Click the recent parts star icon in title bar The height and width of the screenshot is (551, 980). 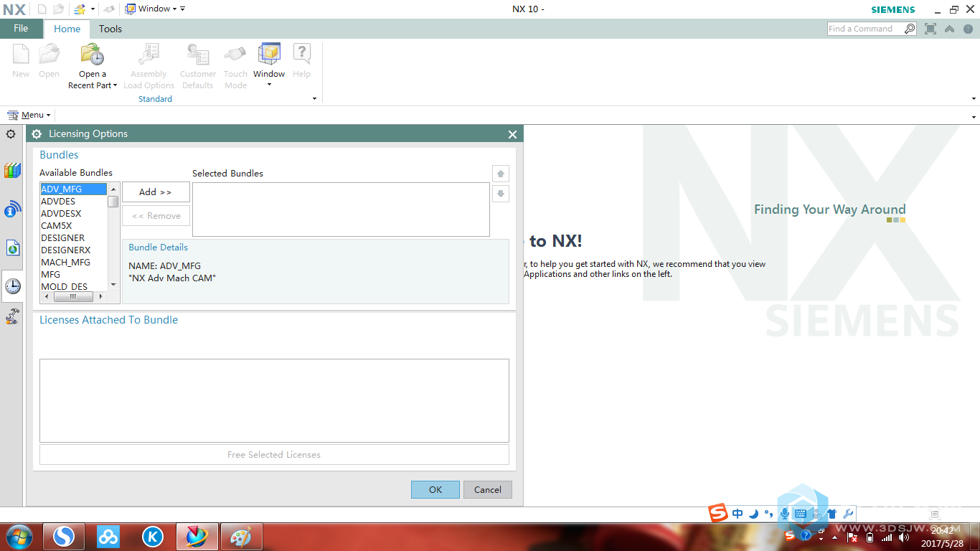[x=80, y=9]
